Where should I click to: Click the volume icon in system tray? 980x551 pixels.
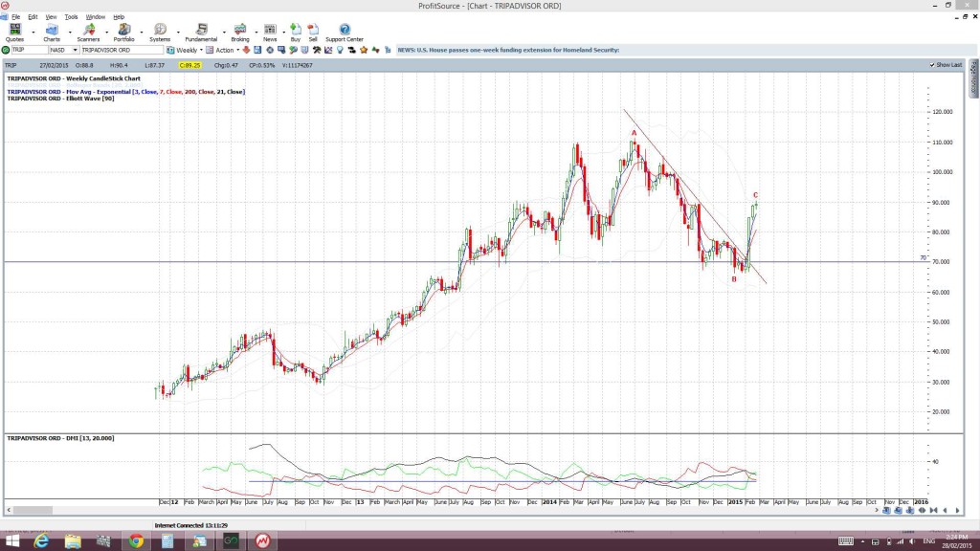[912, 541]
